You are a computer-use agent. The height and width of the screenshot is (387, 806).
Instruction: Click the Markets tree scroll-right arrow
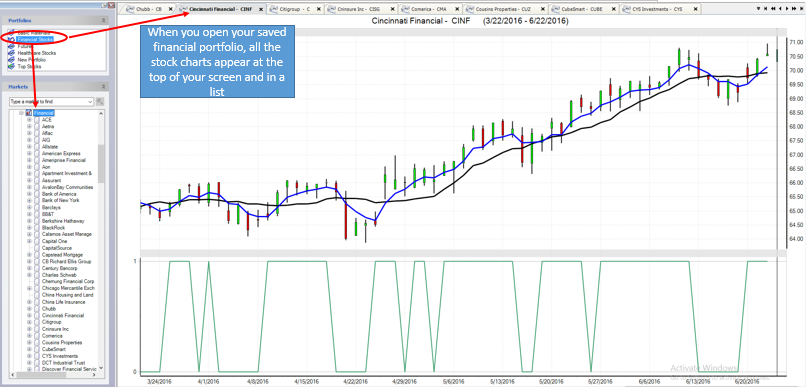click(94, 375)
